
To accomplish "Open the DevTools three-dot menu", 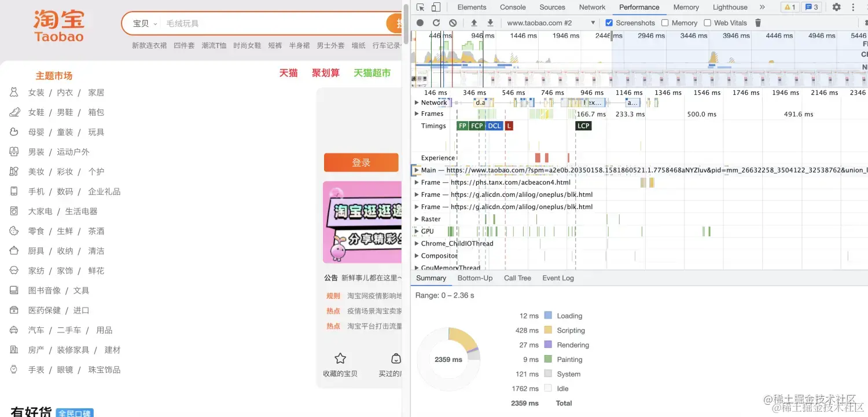I will pyautogui.click(x=853, y=7).
